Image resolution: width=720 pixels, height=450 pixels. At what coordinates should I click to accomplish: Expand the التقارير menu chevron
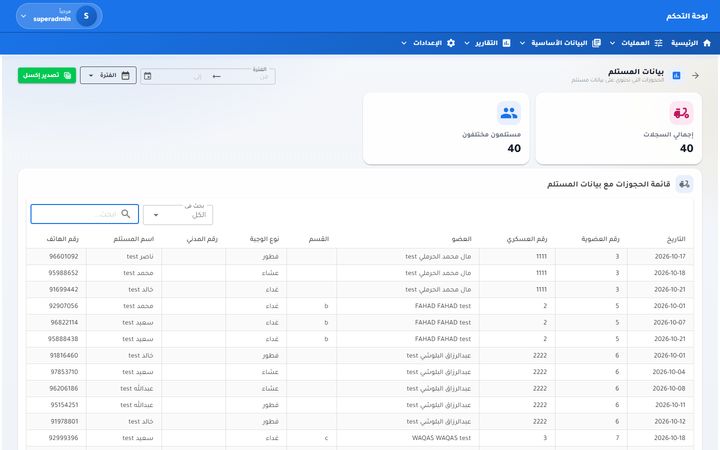[467, 43]
